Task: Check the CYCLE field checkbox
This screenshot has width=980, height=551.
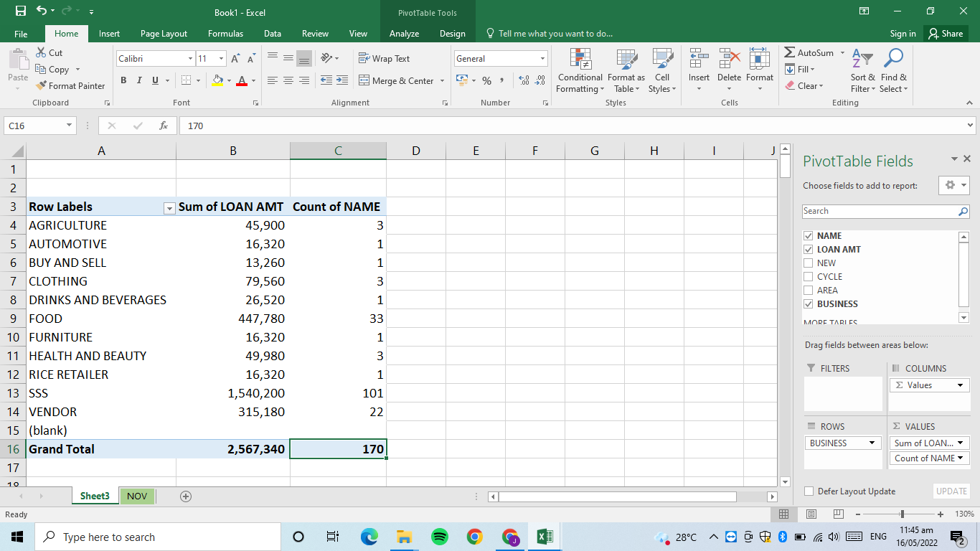Action: [809, 276]
